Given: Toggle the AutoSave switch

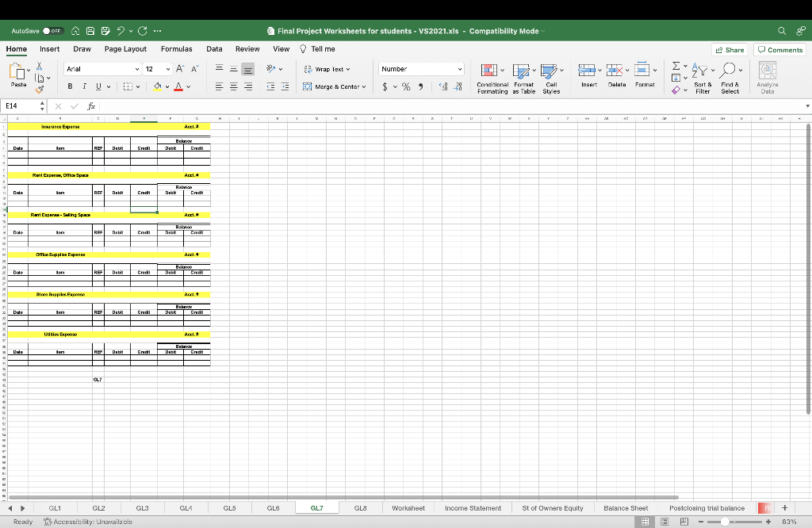Looking at the screenshot, I should [x=52, y=31].
